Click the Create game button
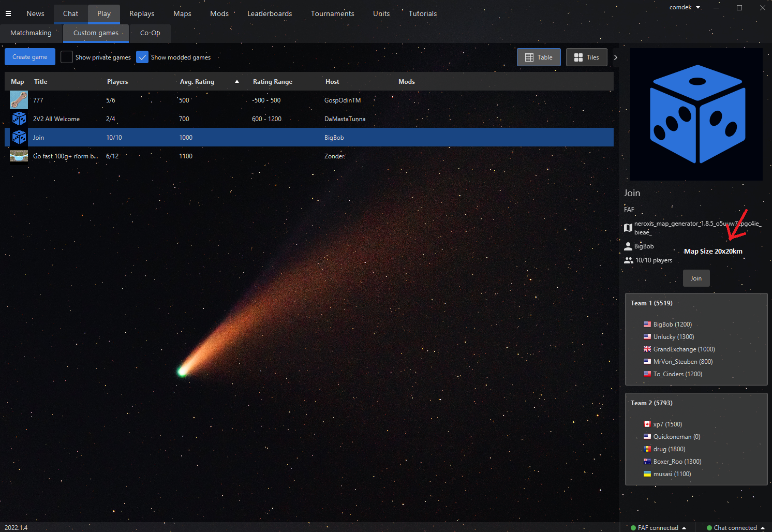The image size is (772, 532). point(30,57)
